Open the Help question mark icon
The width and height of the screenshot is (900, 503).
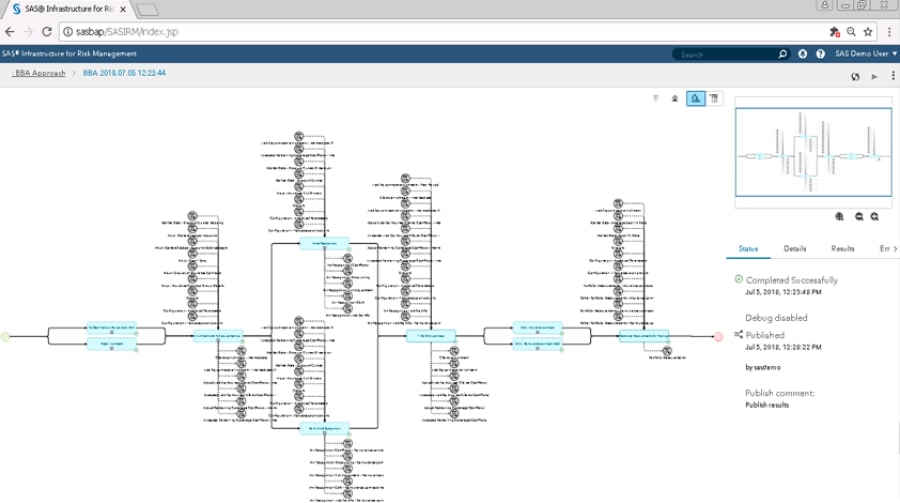[x=820, y=54]
